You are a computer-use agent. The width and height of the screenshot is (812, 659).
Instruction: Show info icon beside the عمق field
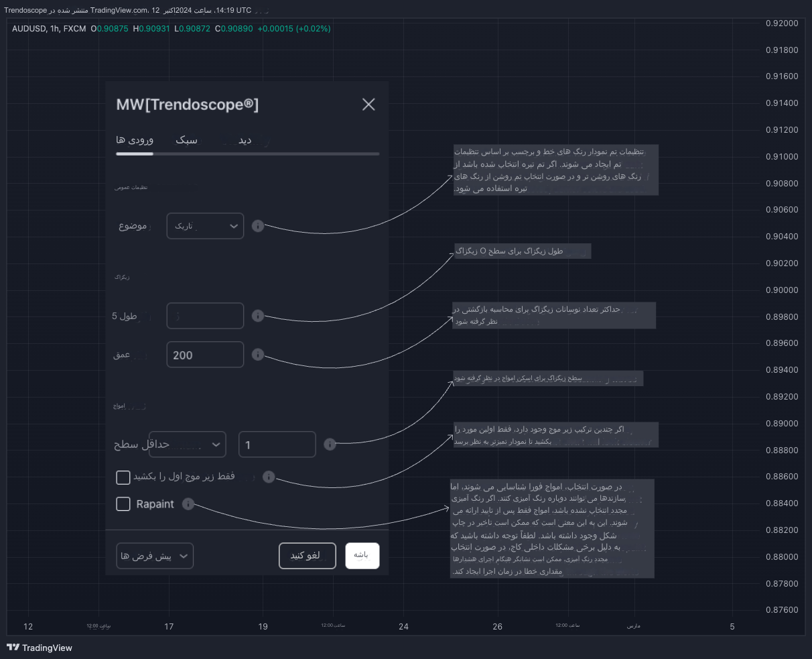(258, 355)
